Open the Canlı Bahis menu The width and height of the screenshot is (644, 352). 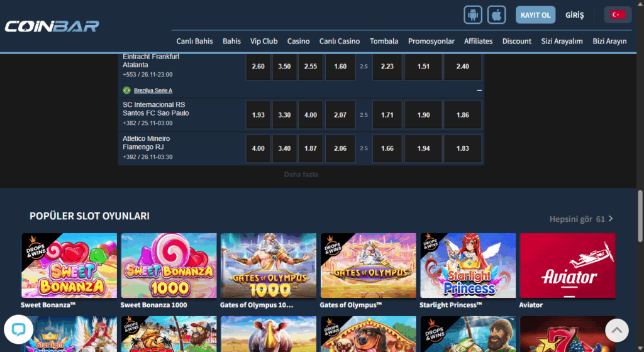coord(194,41)
